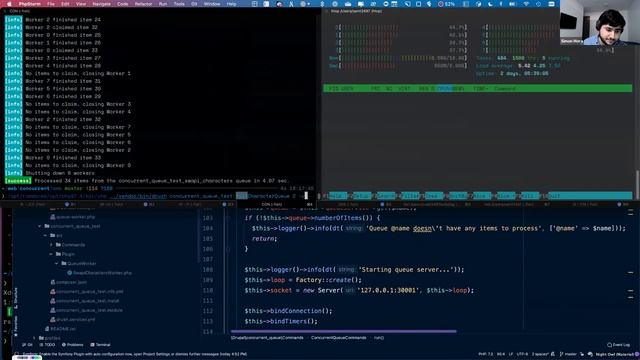Click the green success line in terminal
The height and width of the screenshot is (360, 640).
pos(147,181)
